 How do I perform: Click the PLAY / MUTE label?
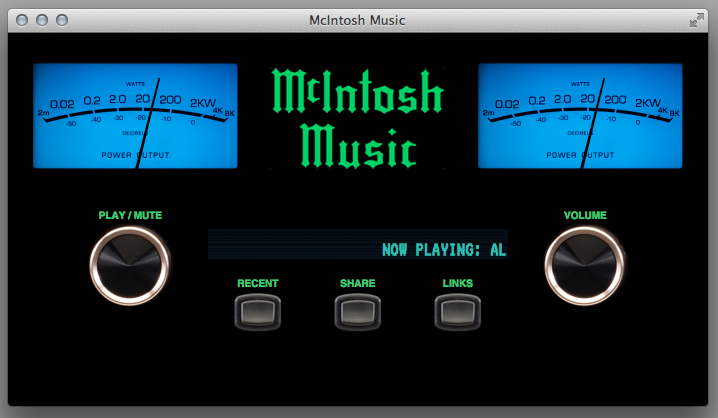(130, 215)
